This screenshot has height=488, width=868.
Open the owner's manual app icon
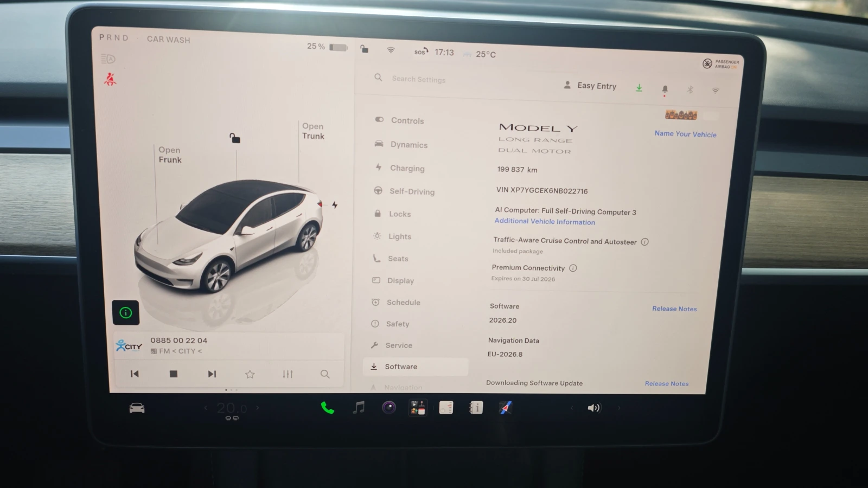[476, 408]
